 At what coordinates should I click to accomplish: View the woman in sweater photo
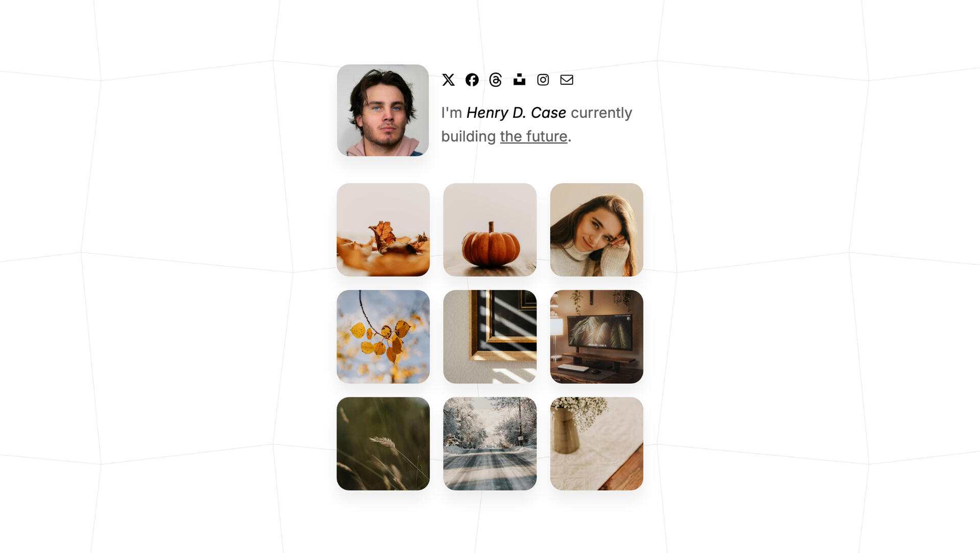597,230
